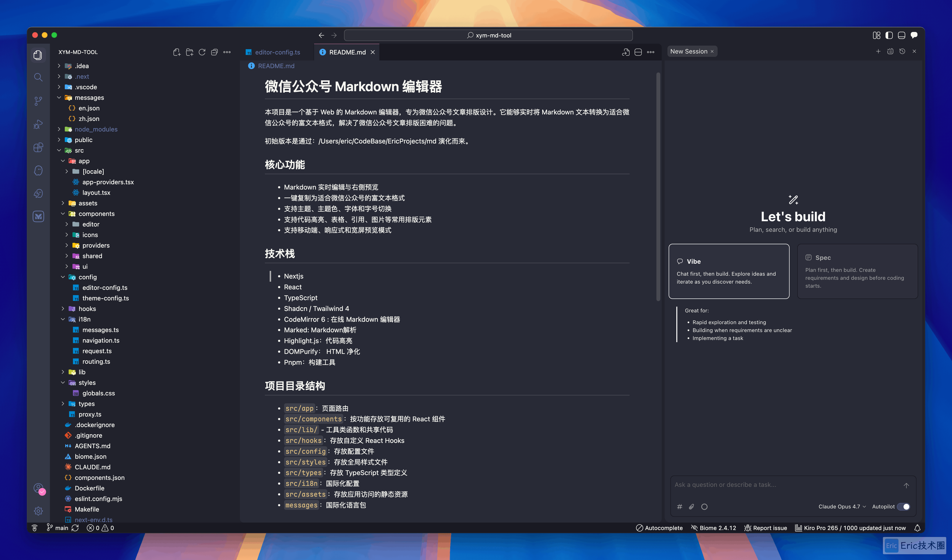Open editor more actions menu
The height and width of the screenshot is (560, 952).
(x=650, y=52)
